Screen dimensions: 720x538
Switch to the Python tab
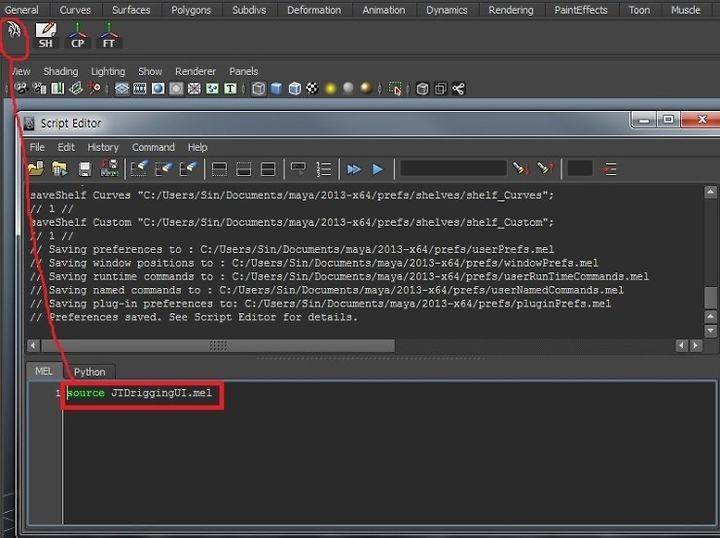[x=90, y=372]
